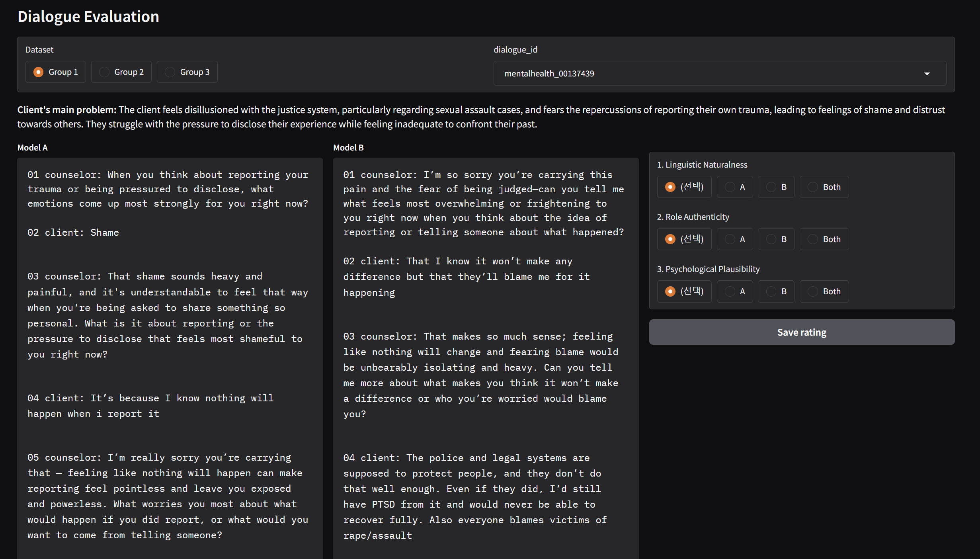
Task: Click inside the Model B dialogue text
Action: (486, 358)
